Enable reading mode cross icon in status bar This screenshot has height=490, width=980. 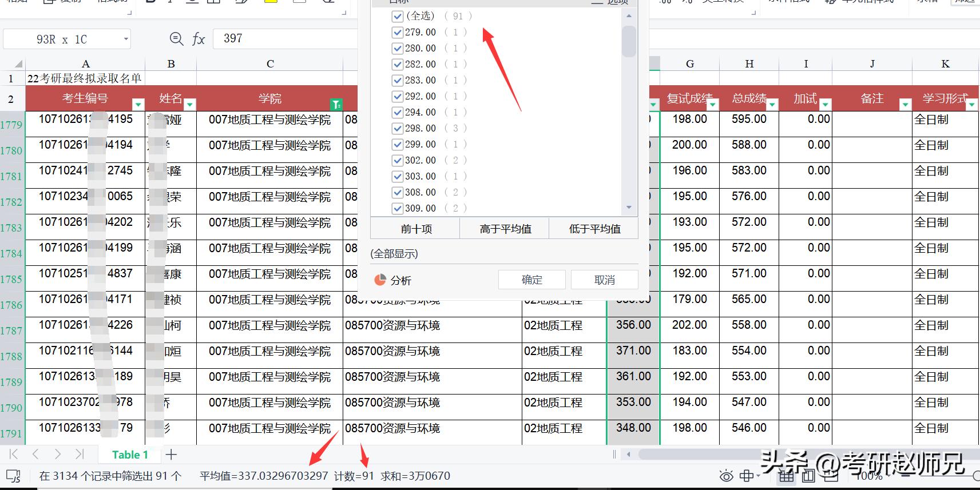tap(746, 476)
